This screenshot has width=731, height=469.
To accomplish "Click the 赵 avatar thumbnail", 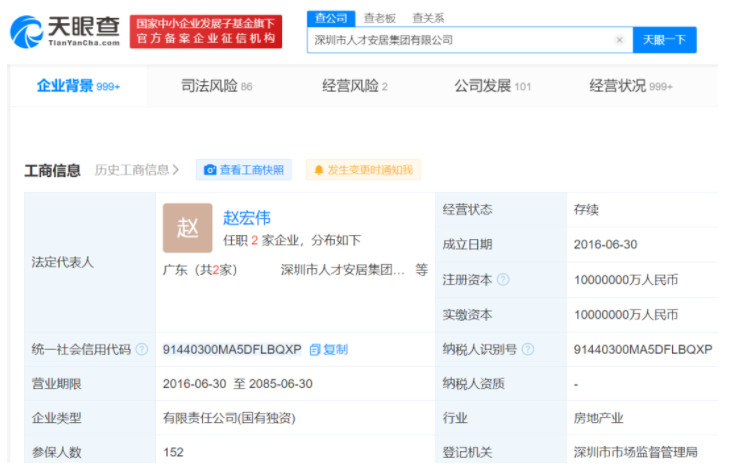I will [x=187, y=228].
